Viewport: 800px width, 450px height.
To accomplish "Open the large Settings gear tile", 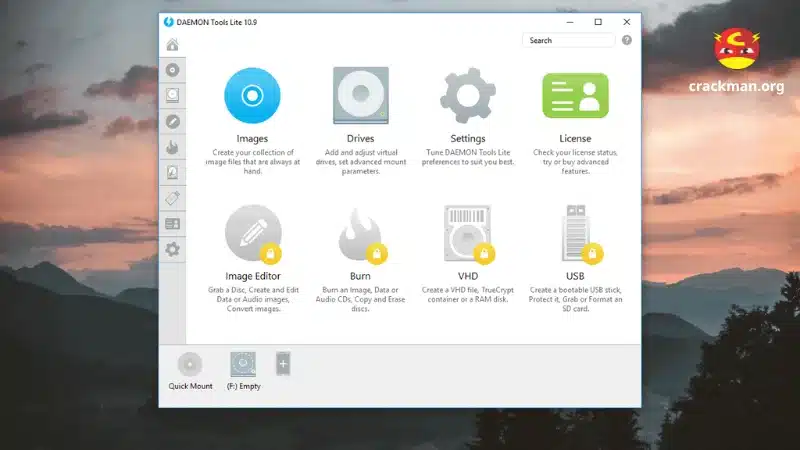I will (x=468, y=95).
